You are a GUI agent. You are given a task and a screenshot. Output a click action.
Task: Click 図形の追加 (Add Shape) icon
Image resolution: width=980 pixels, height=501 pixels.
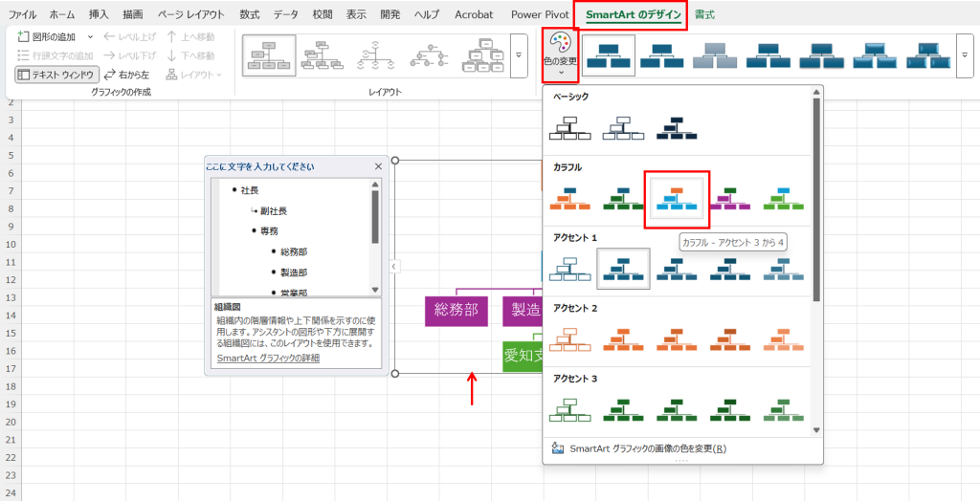tap(24, 36)
